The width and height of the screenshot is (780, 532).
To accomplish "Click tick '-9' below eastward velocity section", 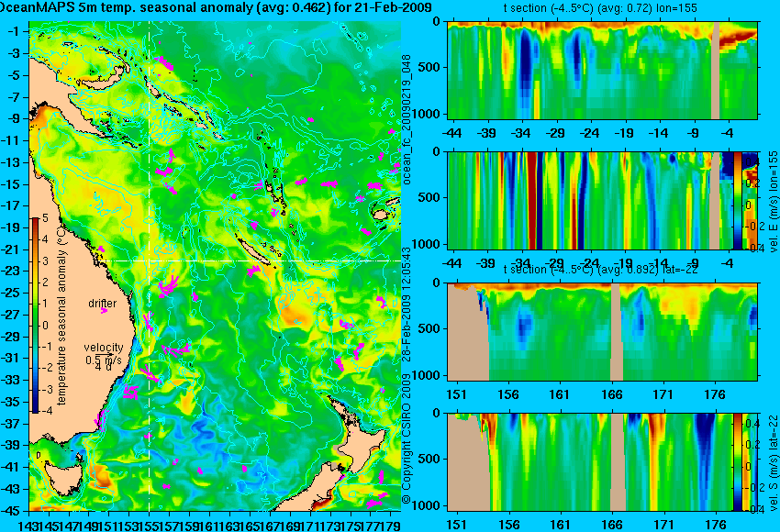I will click(694, 263).
